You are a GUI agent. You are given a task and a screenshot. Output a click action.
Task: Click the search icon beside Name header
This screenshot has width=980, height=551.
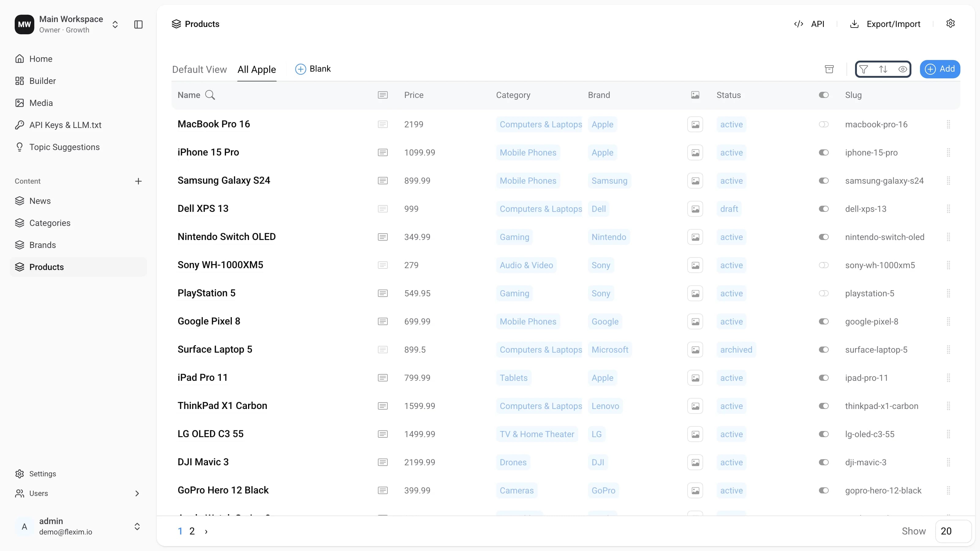pos(210,95)
